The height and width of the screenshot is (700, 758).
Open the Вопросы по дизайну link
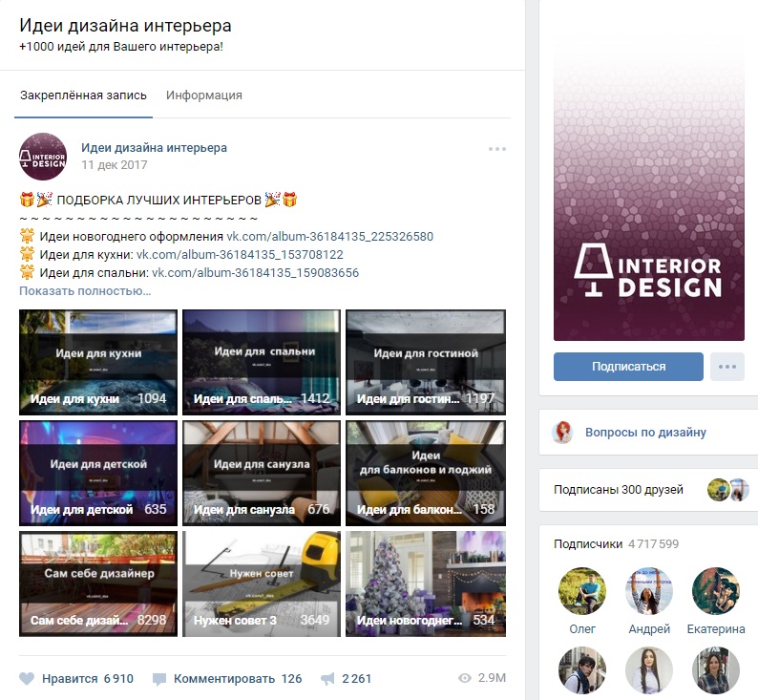tap(645, 433)
